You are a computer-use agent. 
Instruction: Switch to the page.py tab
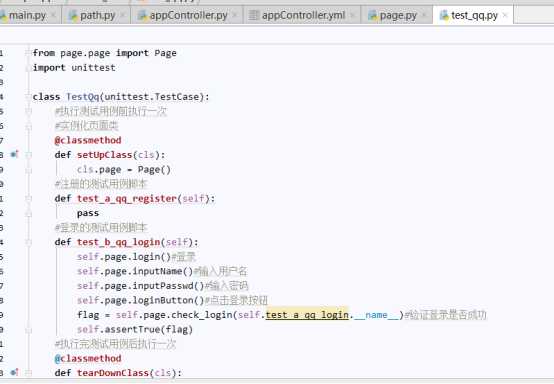(x=398, y=15)
